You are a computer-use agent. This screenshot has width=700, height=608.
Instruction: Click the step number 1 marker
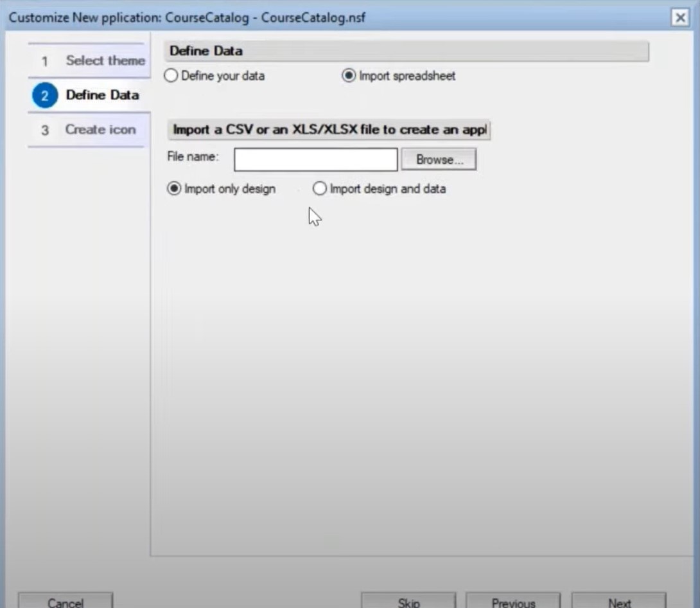[x=45, y=61]
